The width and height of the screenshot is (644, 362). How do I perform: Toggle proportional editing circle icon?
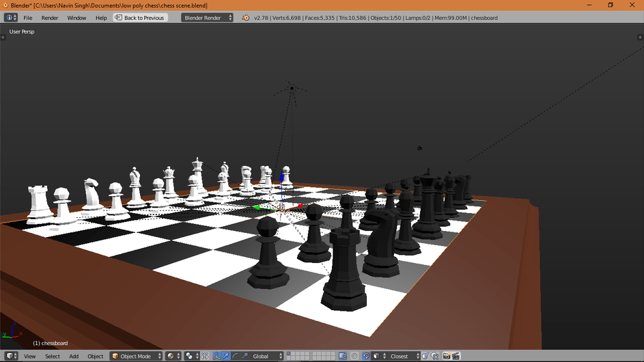pos(354,356)
